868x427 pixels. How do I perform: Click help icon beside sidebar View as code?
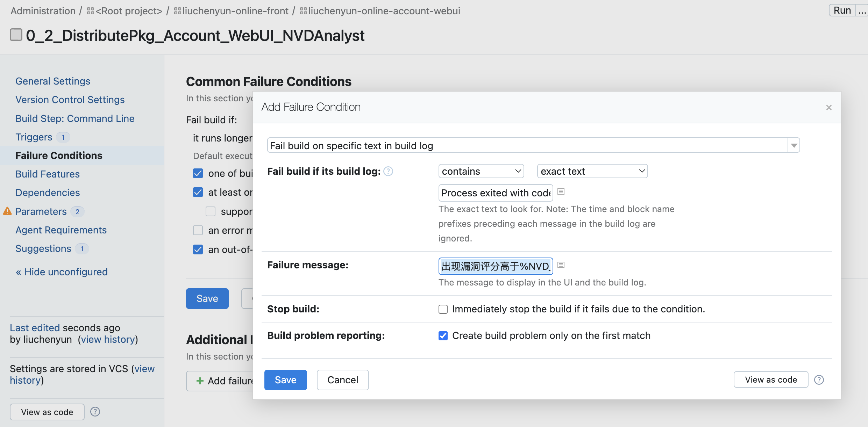pyautogui.click(x=95, y=412)
